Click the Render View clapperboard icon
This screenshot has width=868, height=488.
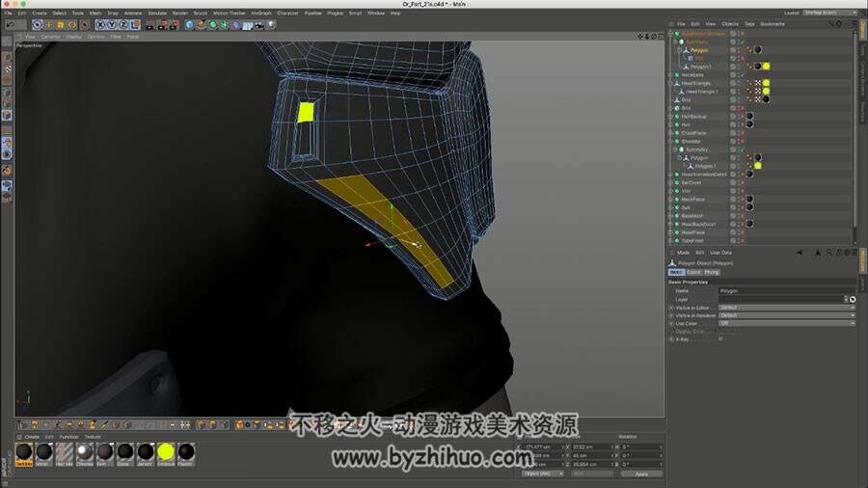coord(150,25)
